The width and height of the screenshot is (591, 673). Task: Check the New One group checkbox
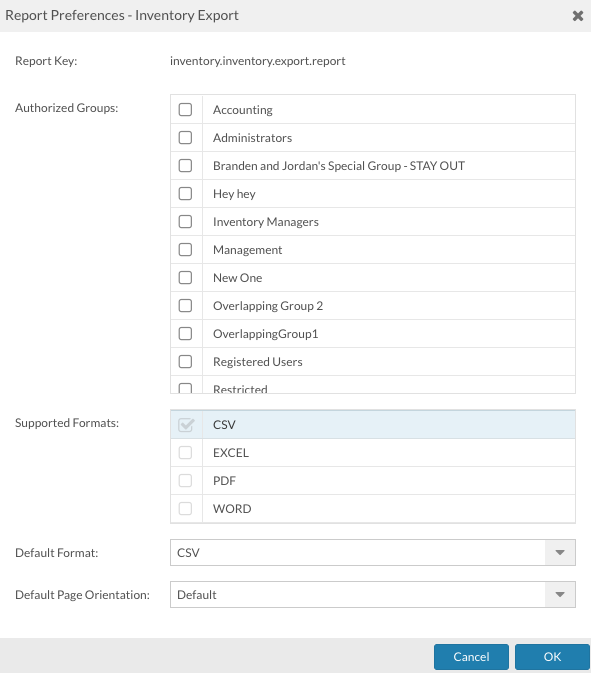click(x=185, y=278)
